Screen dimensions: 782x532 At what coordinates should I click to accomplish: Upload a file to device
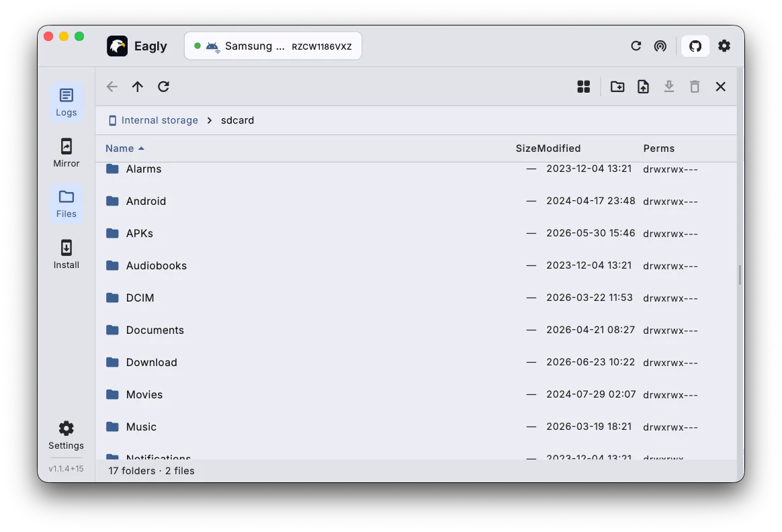644,87
